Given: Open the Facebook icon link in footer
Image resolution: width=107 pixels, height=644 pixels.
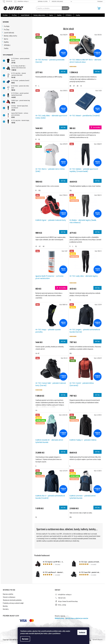Looking at the screenshot, I should coord(56,601).
